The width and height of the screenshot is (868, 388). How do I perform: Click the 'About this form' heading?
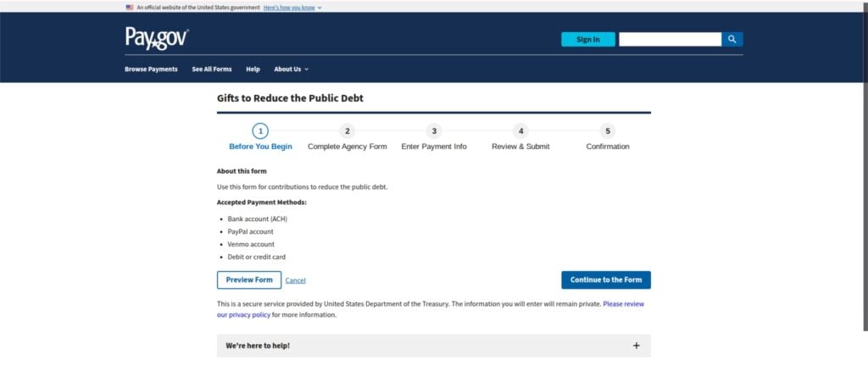tap(242, 171)
